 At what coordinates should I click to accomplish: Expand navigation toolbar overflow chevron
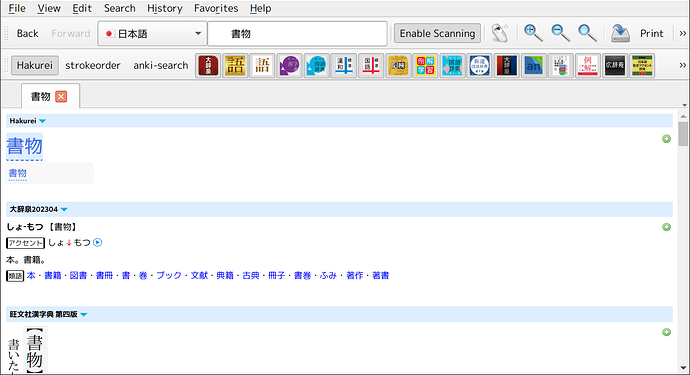click(683, 33)
